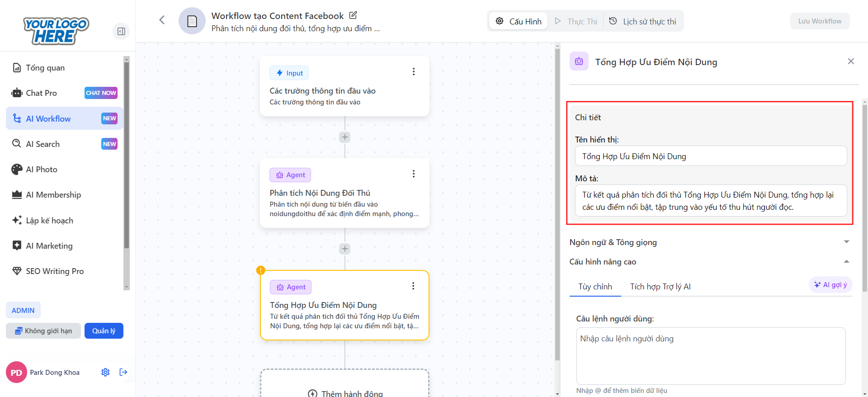Screen dimensions: 868x397
Task: Switch to Tích hợp Trợ lý AI tab
Action: (x=660, y=287)
